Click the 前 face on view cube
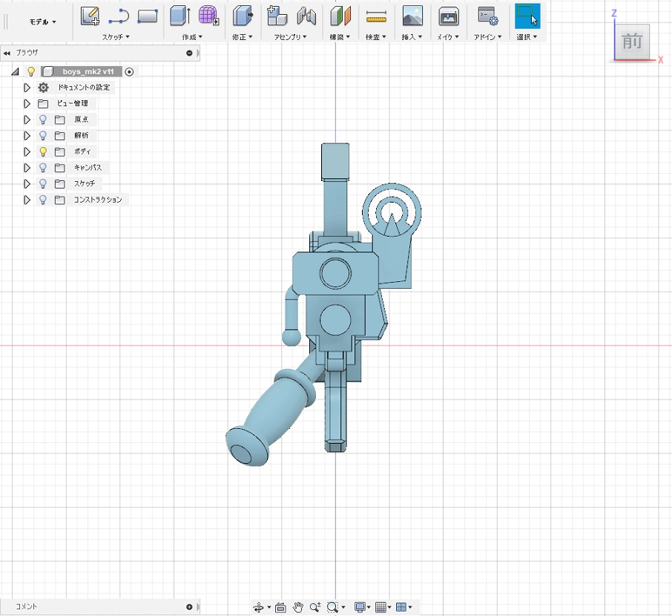 coord(632,42)
